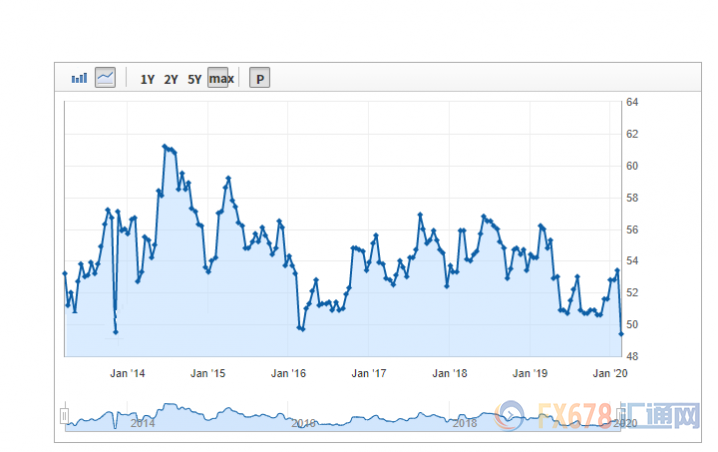Click the 50 value on y-axis

pos(632,324)
